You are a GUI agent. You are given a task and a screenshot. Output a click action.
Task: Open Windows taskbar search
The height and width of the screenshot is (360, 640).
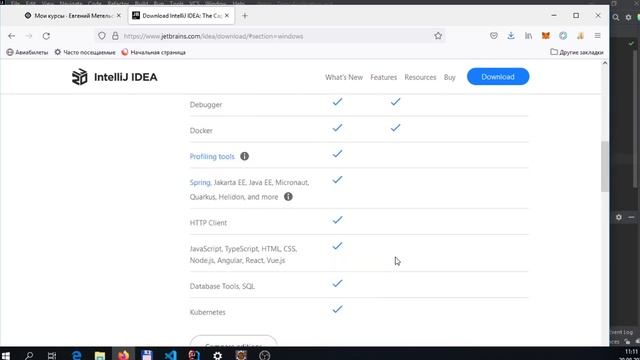point(29,355)
